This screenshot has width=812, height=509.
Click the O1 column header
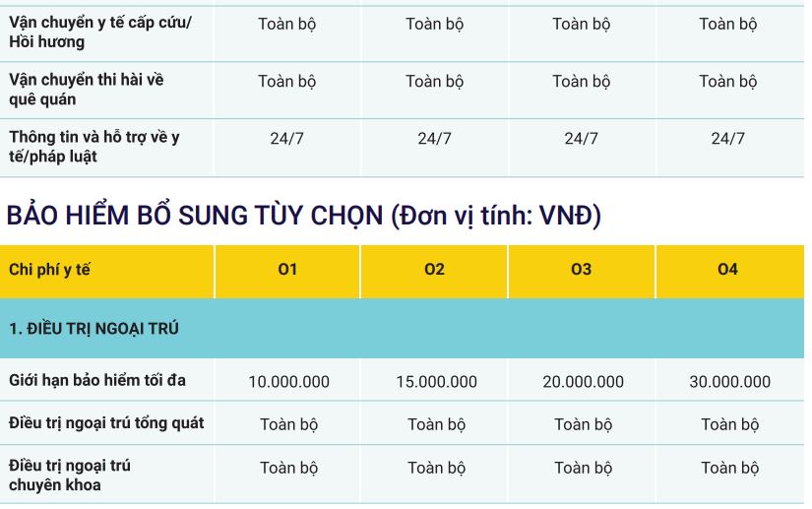coord(287,270)
